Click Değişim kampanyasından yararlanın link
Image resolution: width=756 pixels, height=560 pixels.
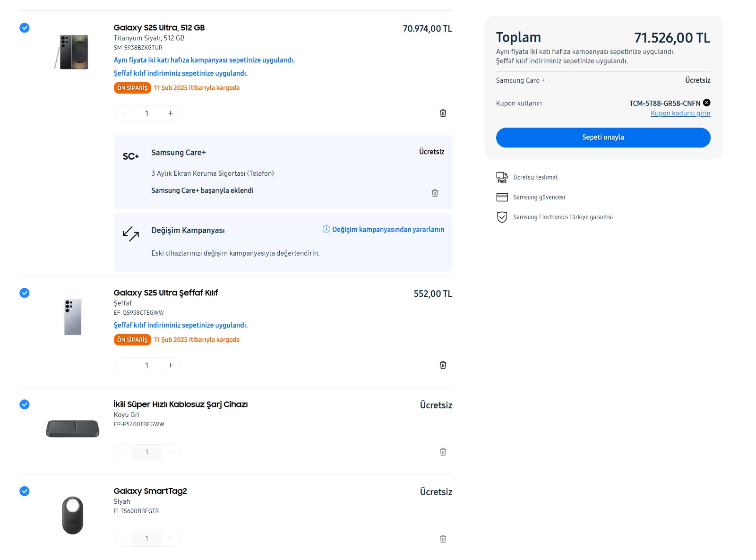387,230
